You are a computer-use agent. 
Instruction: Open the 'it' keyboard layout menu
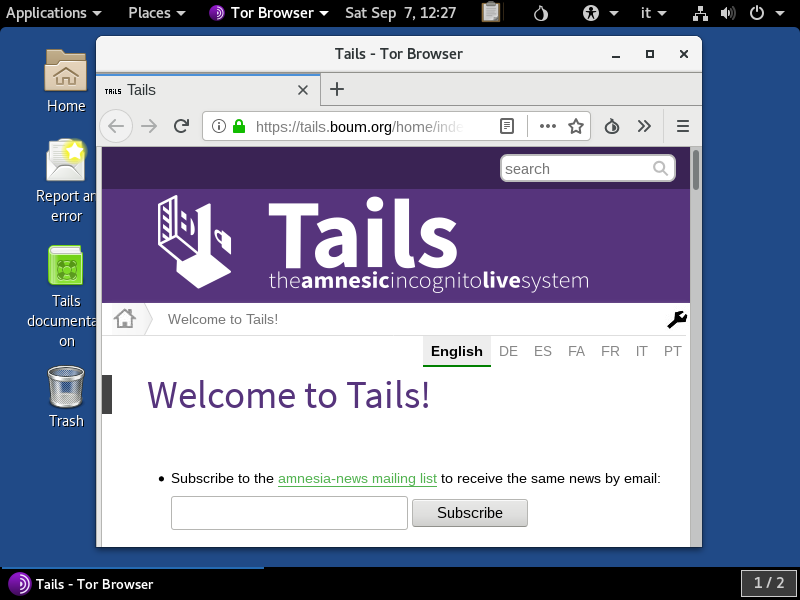pyautogui.click(x=654, y=13)
